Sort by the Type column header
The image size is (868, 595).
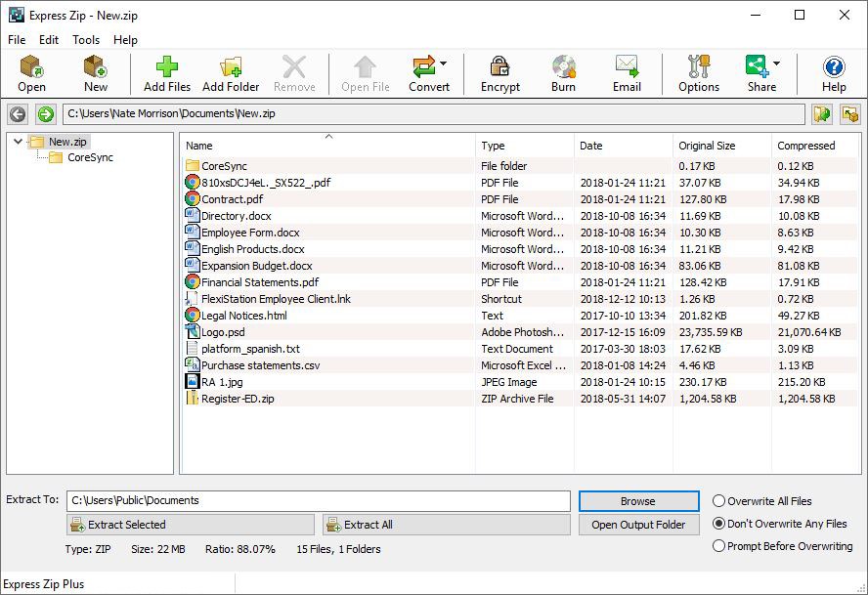(x=525, y=146)
